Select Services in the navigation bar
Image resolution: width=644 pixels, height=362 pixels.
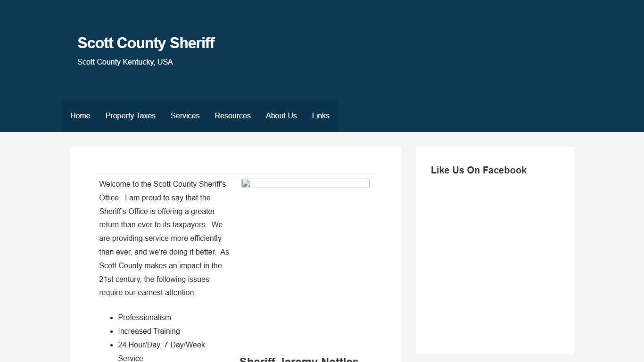click(185, 115)
